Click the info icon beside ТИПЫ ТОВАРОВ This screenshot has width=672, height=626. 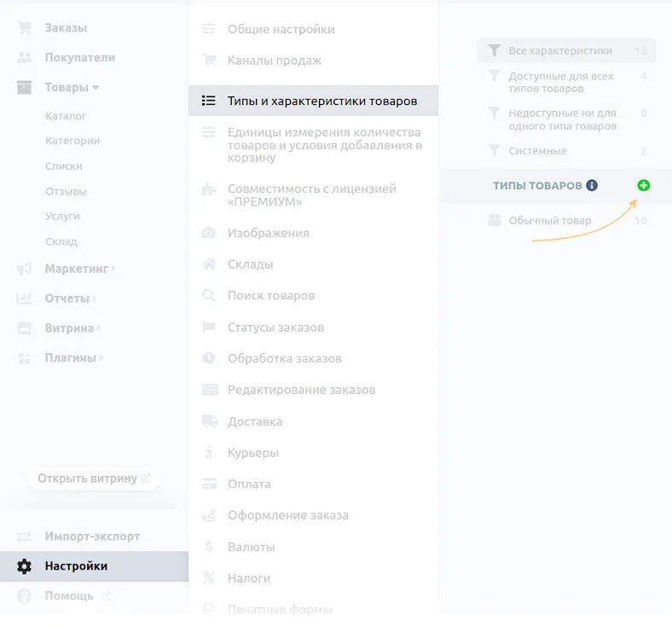tap(592, 185)
